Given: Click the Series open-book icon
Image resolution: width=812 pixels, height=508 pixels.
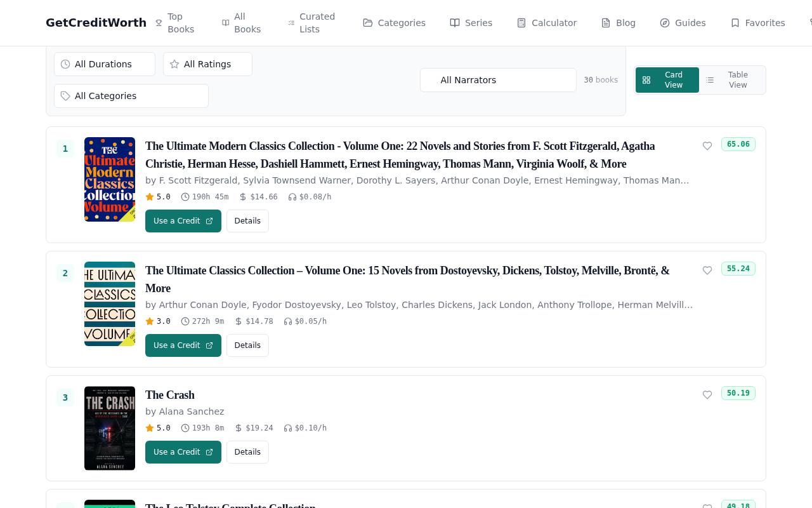Looking at the screenshot, I should (455, 23).
